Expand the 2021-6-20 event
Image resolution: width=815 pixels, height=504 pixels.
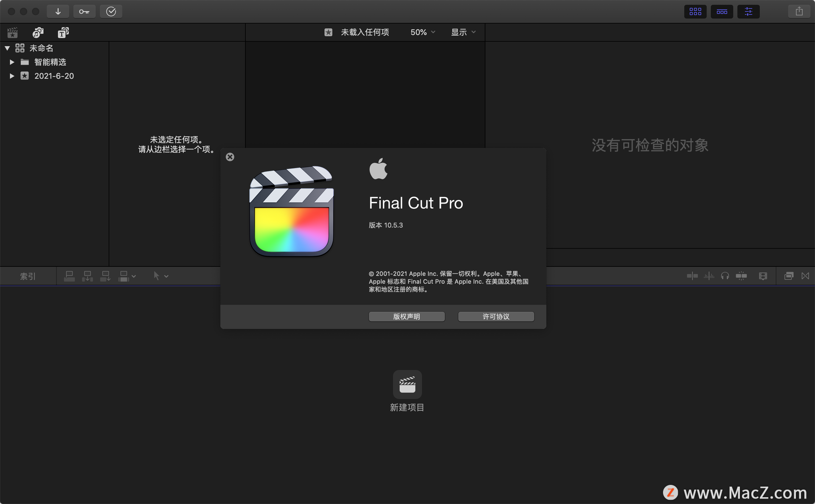click(x=12, y=76)
